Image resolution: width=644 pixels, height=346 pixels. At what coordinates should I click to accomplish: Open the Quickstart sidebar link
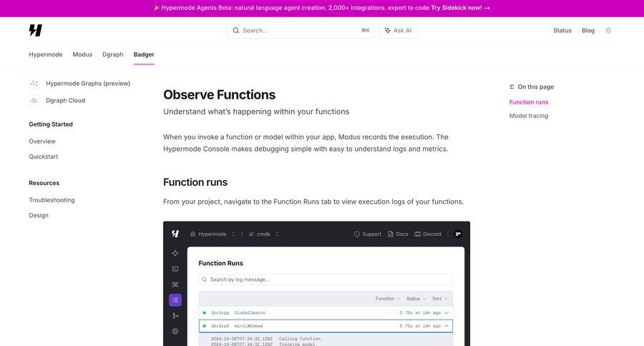click(x=43, y=157)
